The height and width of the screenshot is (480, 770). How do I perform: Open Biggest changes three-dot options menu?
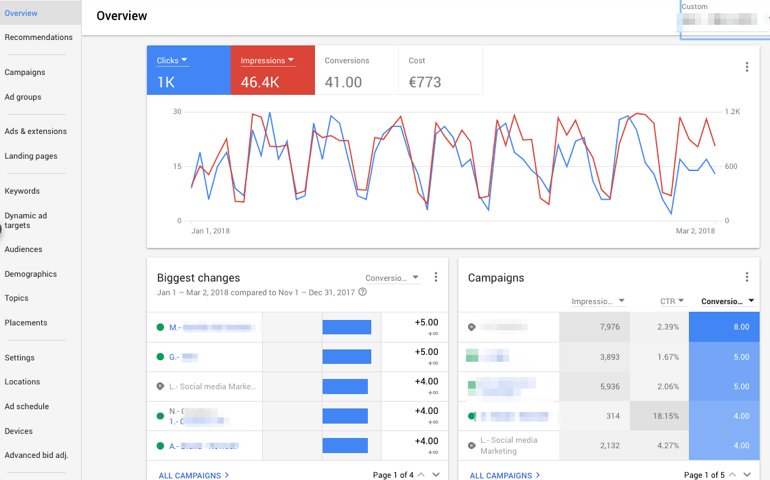click(436, 277)
